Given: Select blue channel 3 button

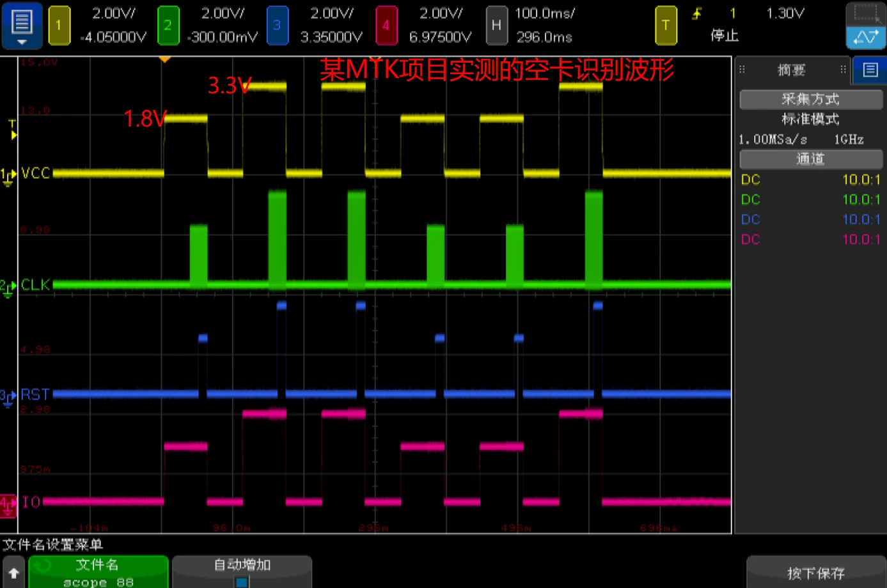Looking at the screenshot, I should point(277,26).
